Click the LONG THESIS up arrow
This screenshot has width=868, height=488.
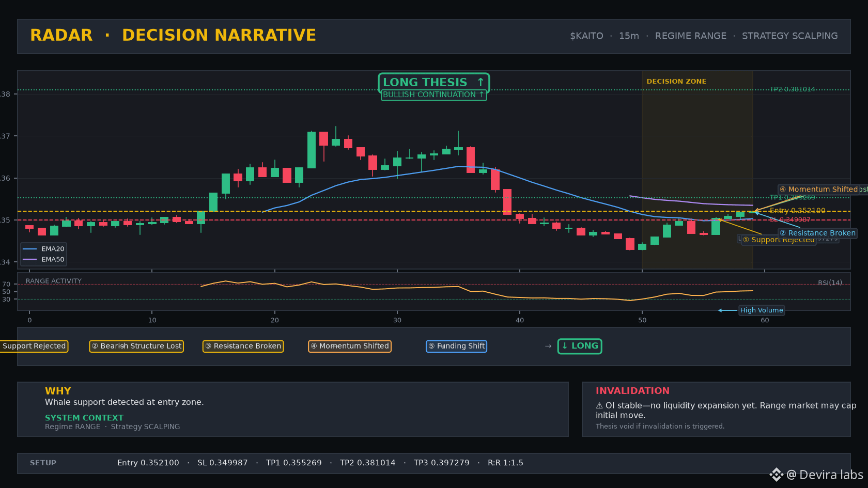coord(481,82)
